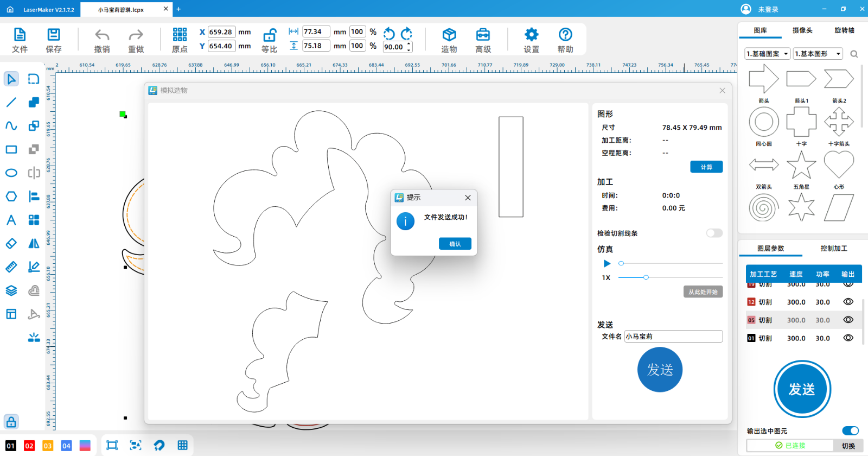Open the 造物 simulation tool
The width and height of the screenshot is (868, 456).
click(449, 36)
